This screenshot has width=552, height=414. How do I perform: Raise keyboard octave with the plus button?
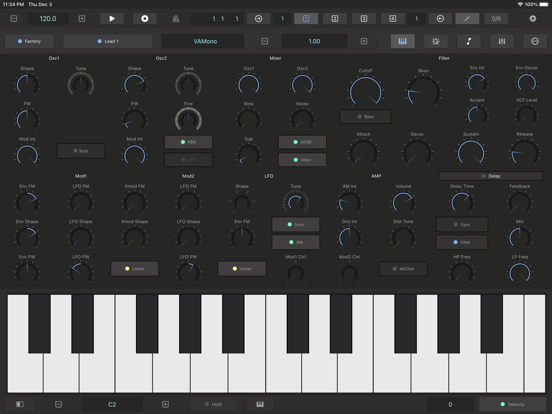pos(165,404)
